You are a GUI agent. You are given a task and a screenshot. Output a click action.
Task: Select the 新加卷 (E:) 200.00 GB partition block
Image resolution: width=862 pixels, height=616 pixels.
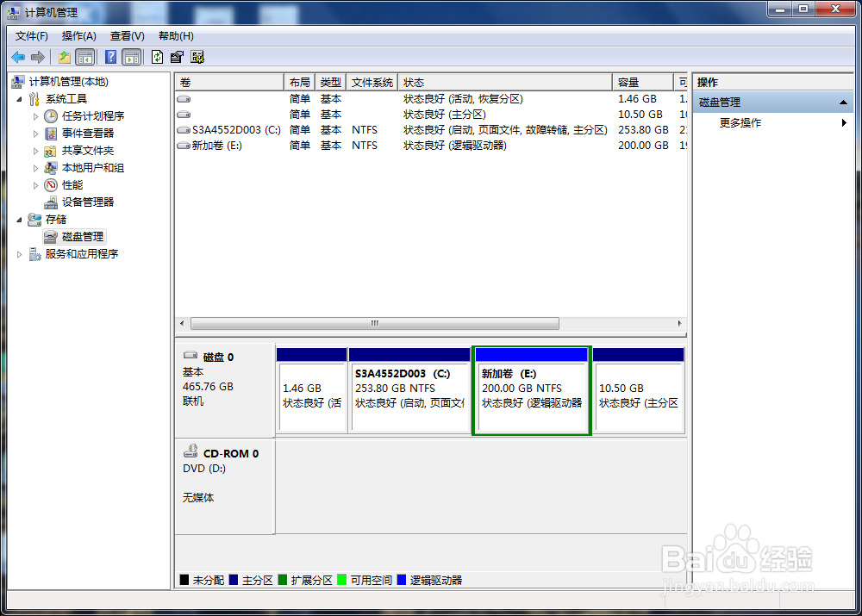pyautogui.click(x=532, y=390)
